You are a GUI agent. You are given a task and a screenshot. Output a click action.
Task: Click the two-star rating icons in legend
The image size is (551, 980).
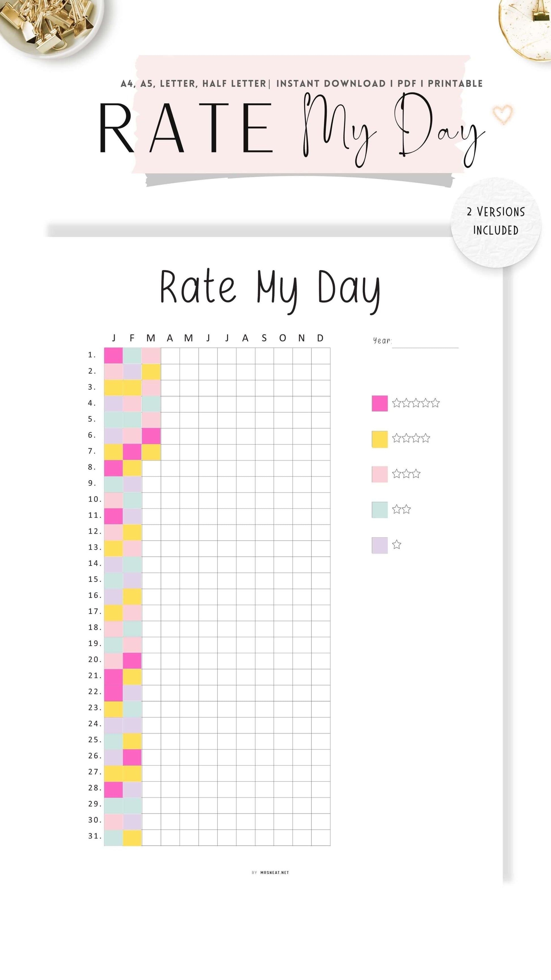pyautogui.click(x=401, y=509)
